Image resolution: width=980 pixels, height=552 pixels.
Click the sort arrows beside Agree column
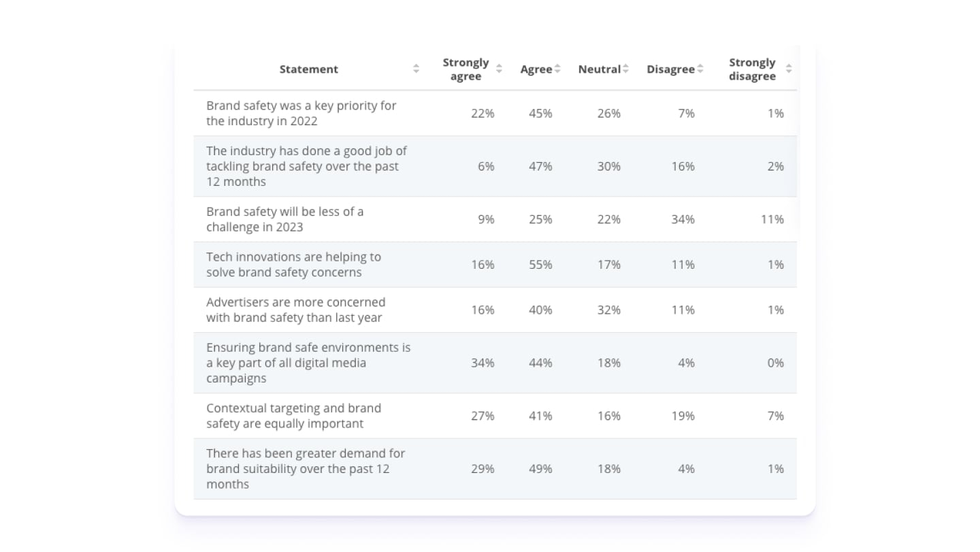click(x=557, y=69)
